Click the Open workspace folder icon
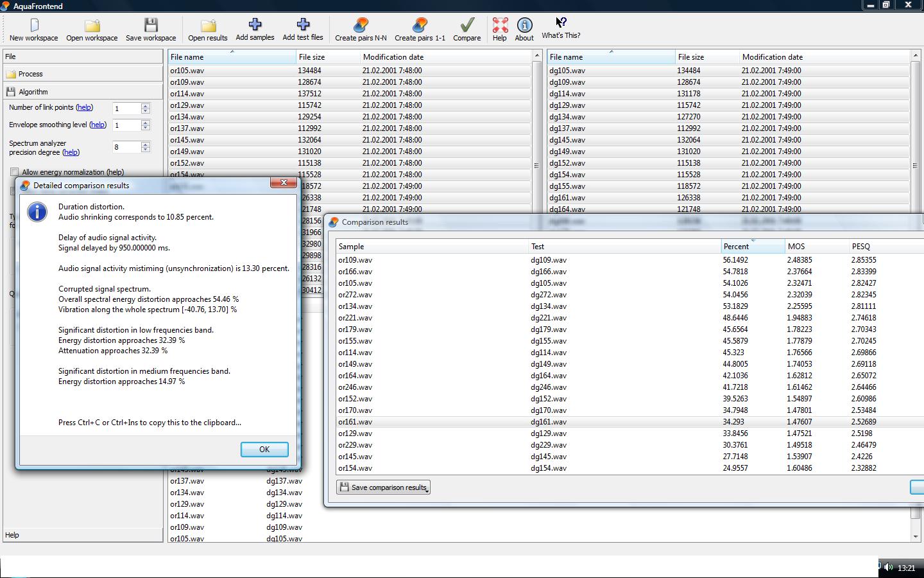This screenshot has width=924, height=578. [92, 25]
